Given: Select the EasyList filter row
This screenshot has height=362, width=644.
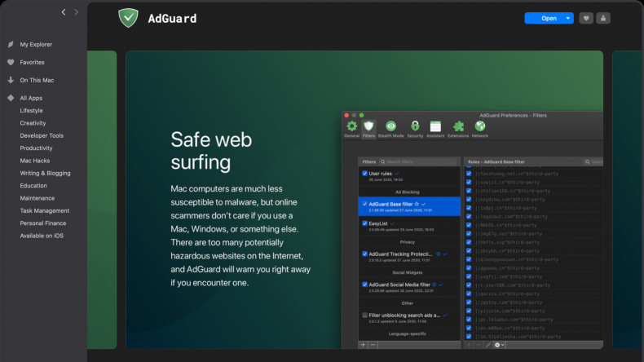Looking at the screenshot, I should (409, 227).
